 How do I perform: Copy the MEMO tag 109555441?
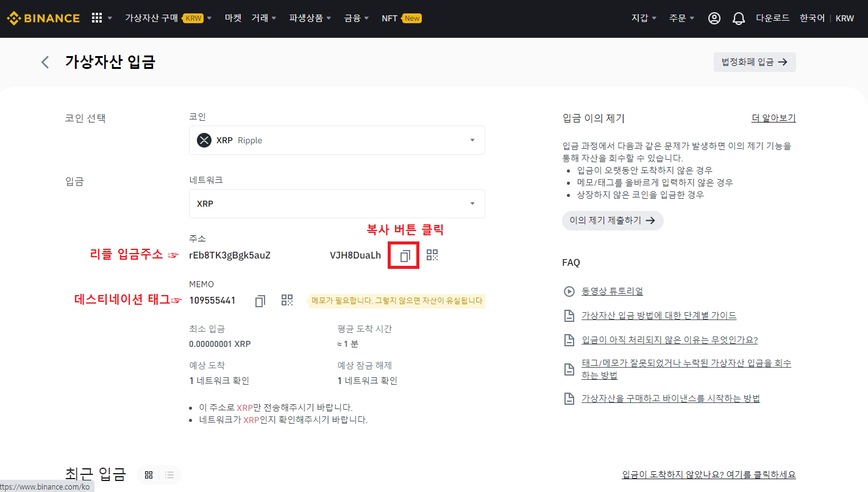[260, 301]
